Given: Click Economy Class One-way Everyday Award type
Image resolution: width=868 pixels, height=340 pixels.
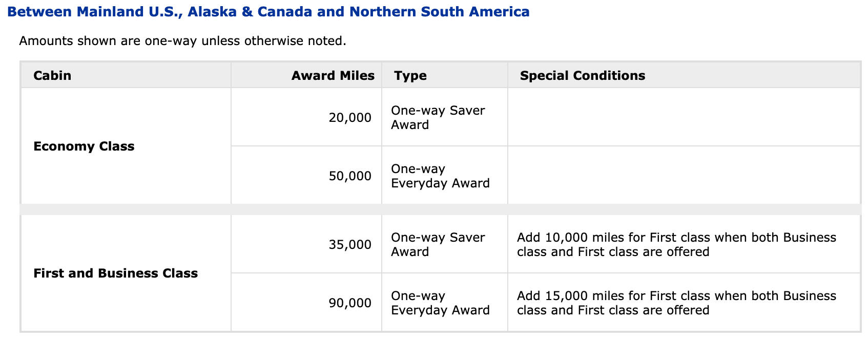Looking at the screenshot, I should (x=440, y=176).
